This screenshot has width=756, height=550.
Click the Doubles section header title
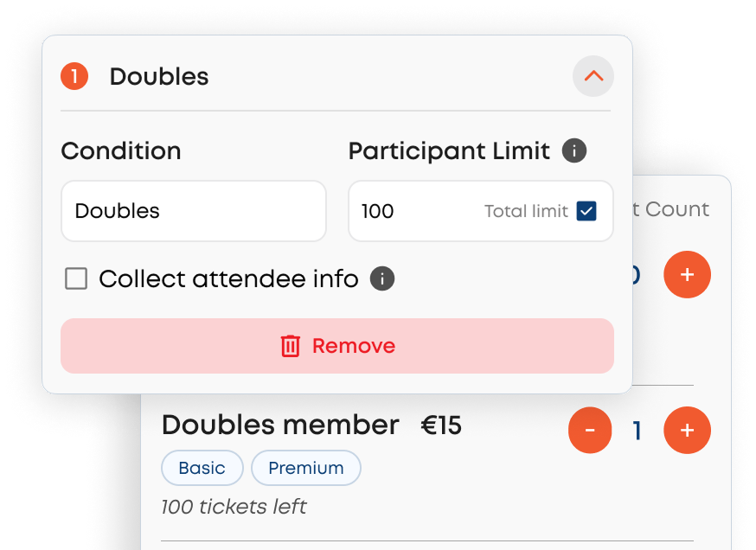click(159, 76)
